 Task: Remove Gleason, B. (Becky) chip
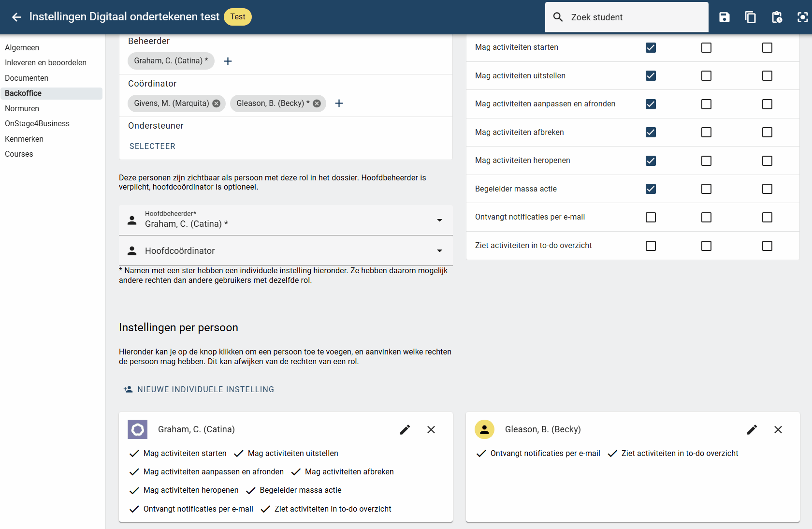click(317, 103)
